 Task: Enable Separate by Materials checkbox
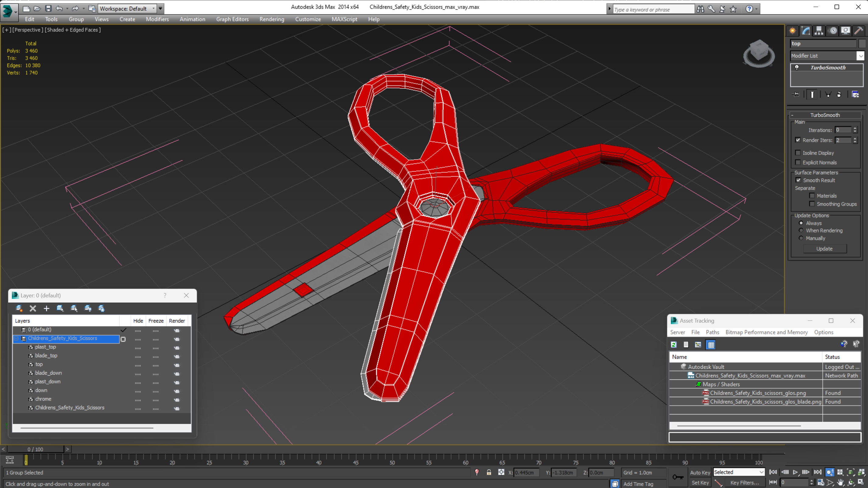point(812,195)
